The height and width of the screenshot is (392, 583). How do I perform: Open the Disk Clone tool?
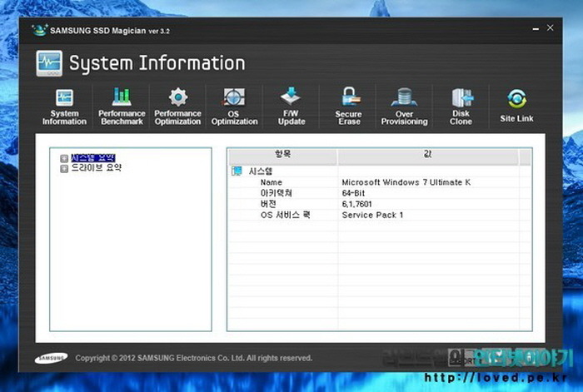(461, 107)
